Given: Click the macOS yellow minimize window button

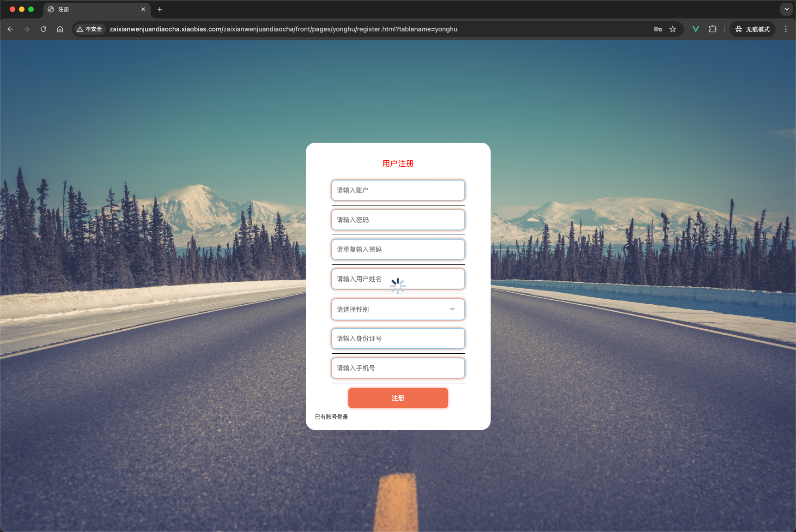Looking at the screenshot, I should pos(22,9).
